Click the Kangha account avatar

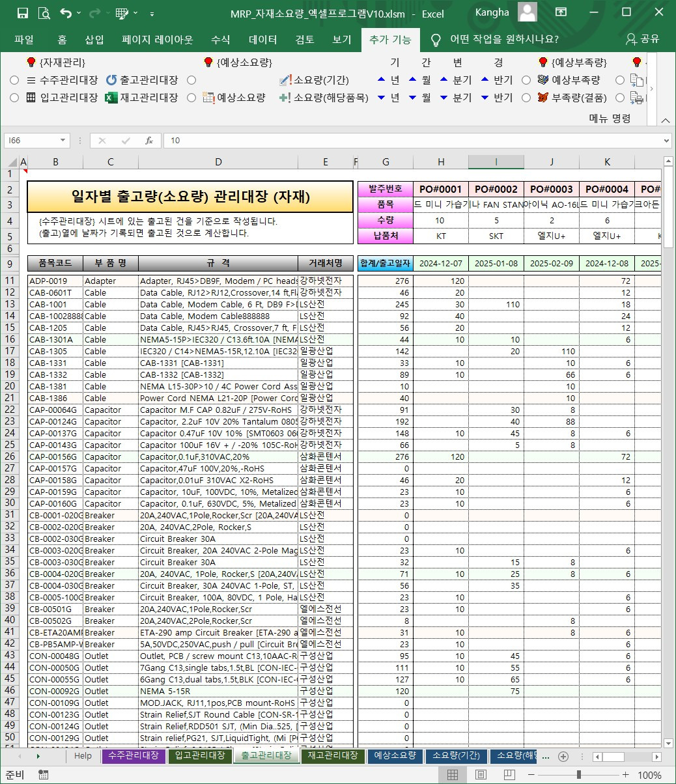point(528,12)
